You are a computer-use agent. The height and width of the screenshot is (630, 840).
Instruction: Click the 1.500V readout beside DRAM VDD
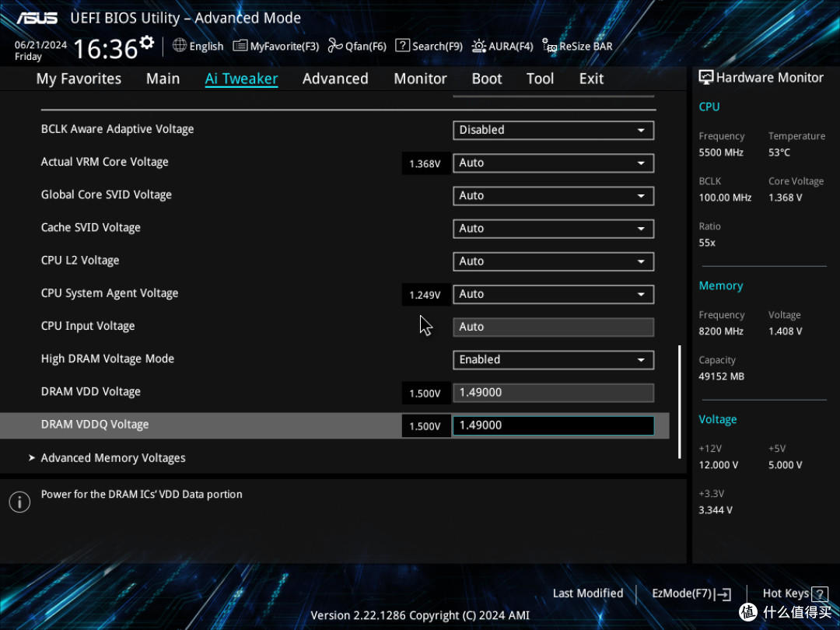coord(425,394)
